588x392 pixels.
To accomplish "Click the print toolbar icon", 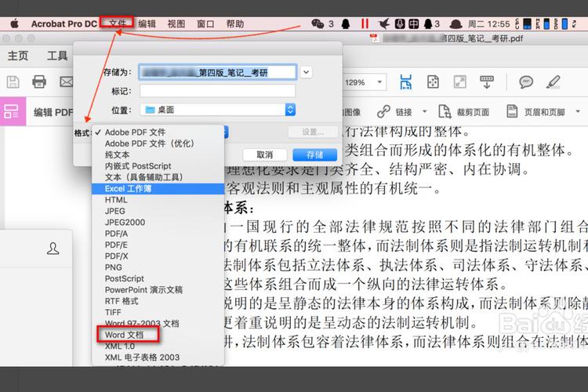I will [x=39, y=82].
